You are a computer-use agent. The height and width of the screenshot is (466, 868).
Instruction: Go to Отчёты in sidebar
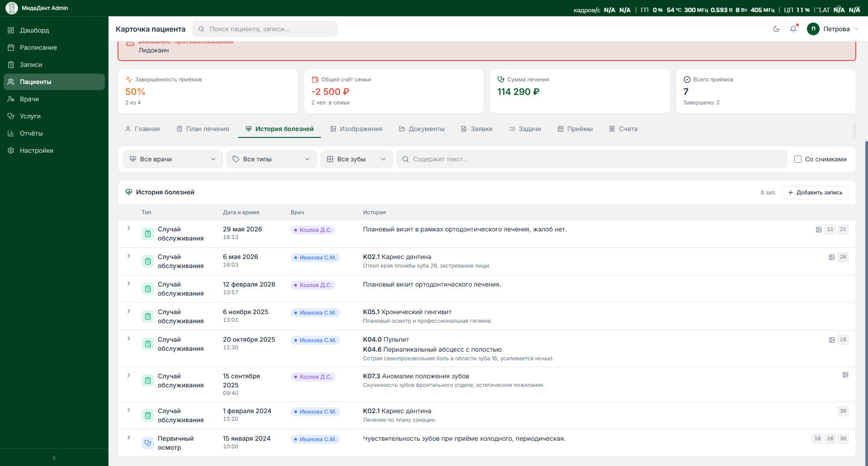coord(54,133)
